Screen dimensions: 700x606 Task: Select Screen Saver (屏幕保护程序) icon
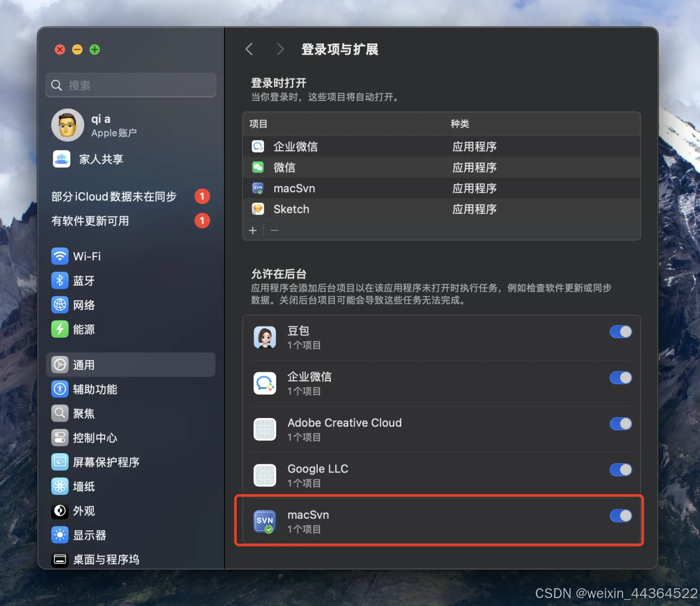coord(60,462)
